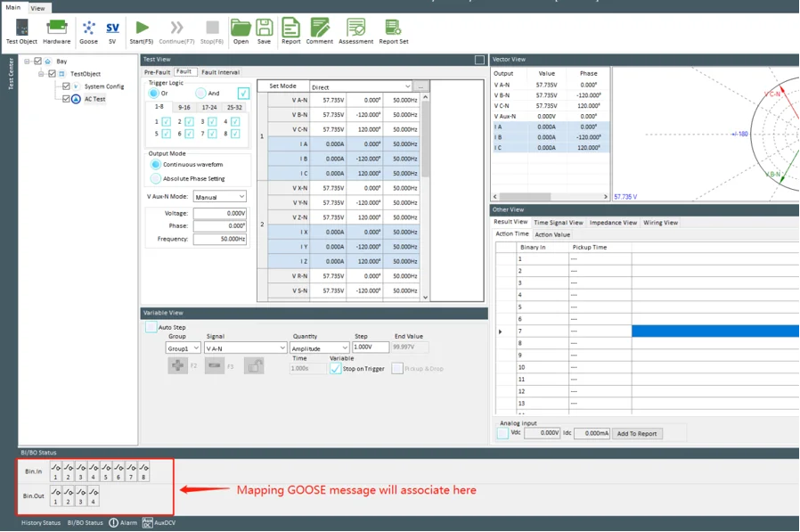The height and width of the screenshot is (532, 800).
Task: Open the Test Object tool
Action: click(21, 32)
